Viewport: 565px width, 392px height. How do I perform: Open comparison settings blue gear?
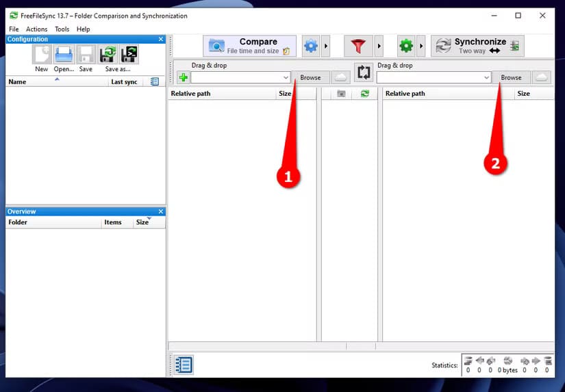(x=311, y=46)
